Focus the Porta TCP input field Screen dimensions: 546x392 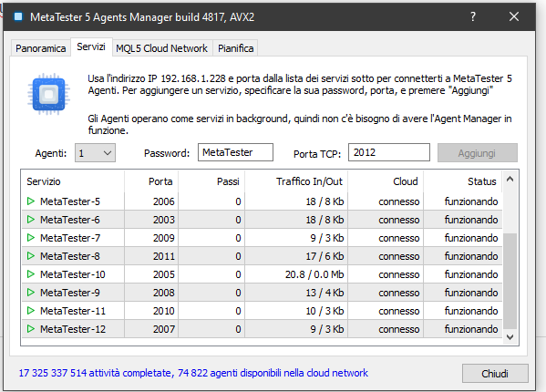click(x=389, y=152)
